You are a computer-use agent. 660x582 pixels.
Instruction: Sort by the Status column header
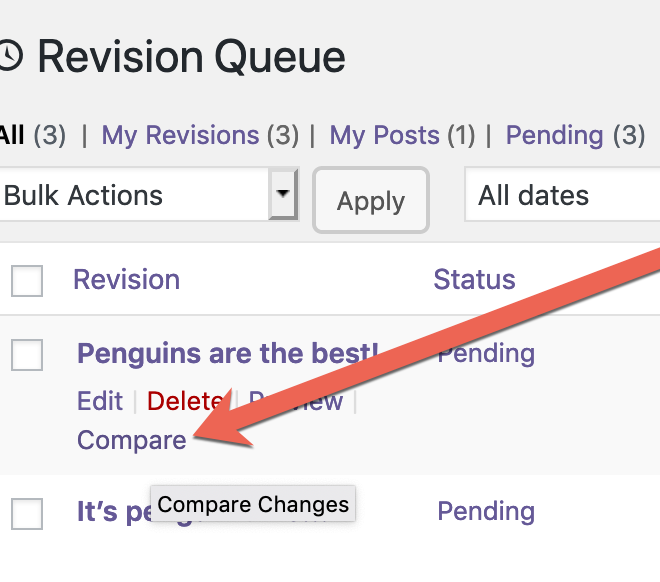tap(474, 279)
